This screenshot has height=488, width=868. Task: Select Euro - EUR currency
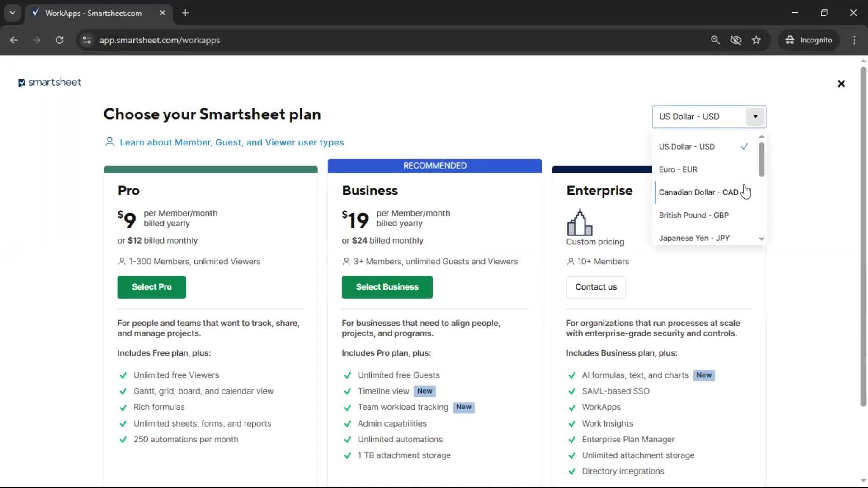tap(678, 169)
